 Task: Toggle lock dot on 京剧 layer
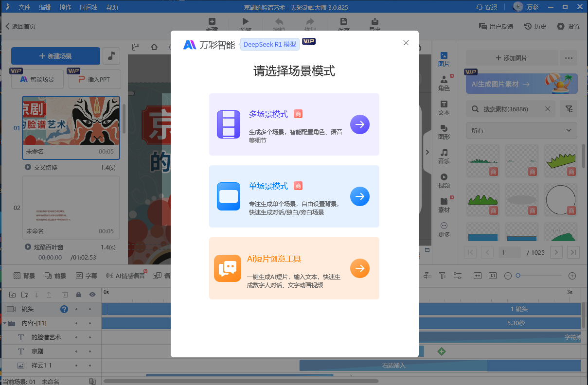point(76,351)
